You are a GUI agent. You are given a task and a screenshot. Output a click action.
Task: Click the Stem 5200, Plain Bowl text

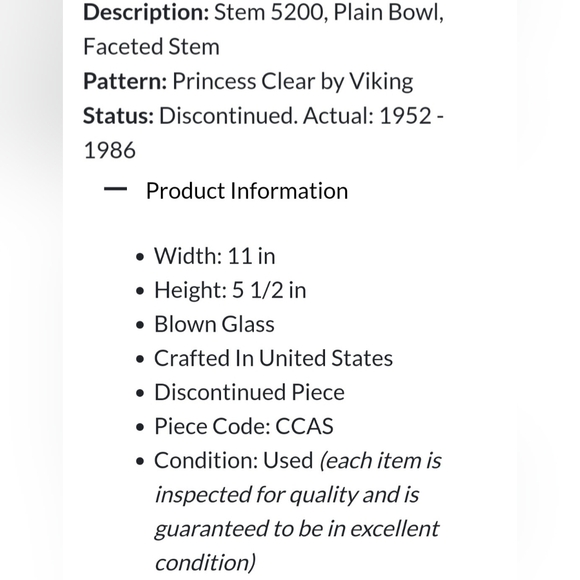(x=329, y=13)
